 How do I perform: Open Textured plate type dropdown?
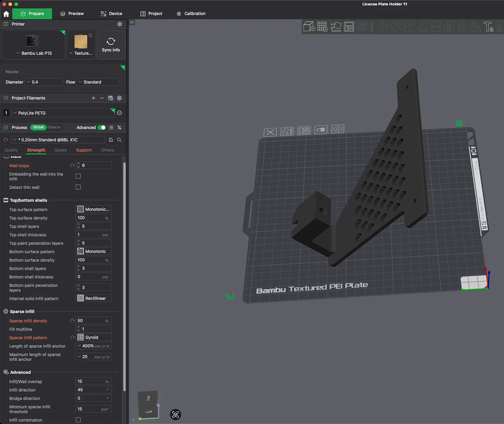point(81,45)
